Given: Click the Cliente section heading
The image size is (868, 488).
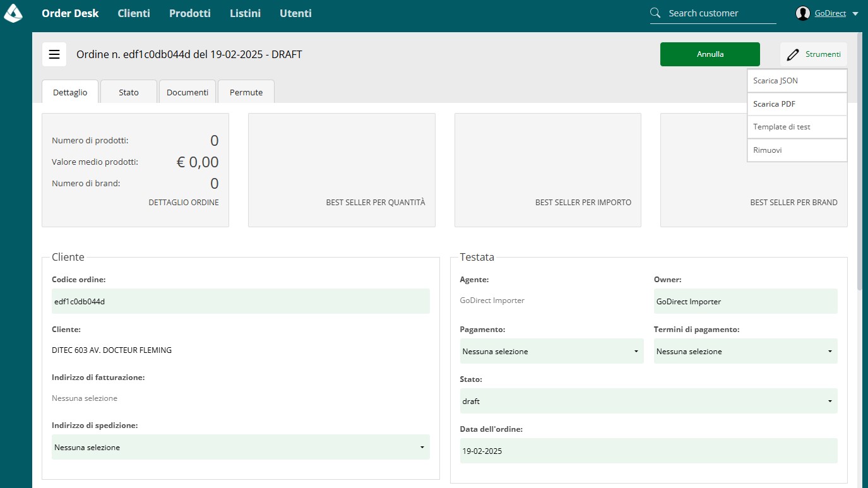Looking at the screenshot, I should point(68,257).
